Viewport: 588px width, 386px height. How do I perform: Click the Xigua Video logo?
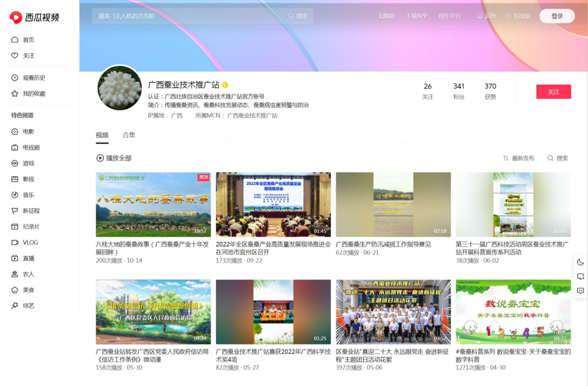coord(34,18)
